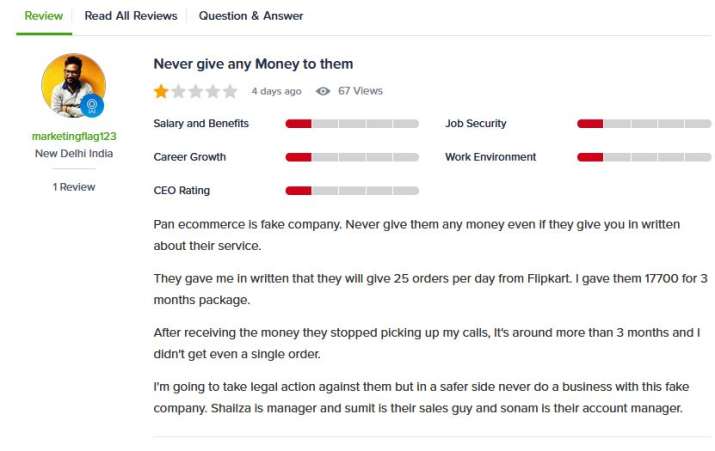Click the first orange rating star
Screen dimensions: 715x451
[161, 91]
